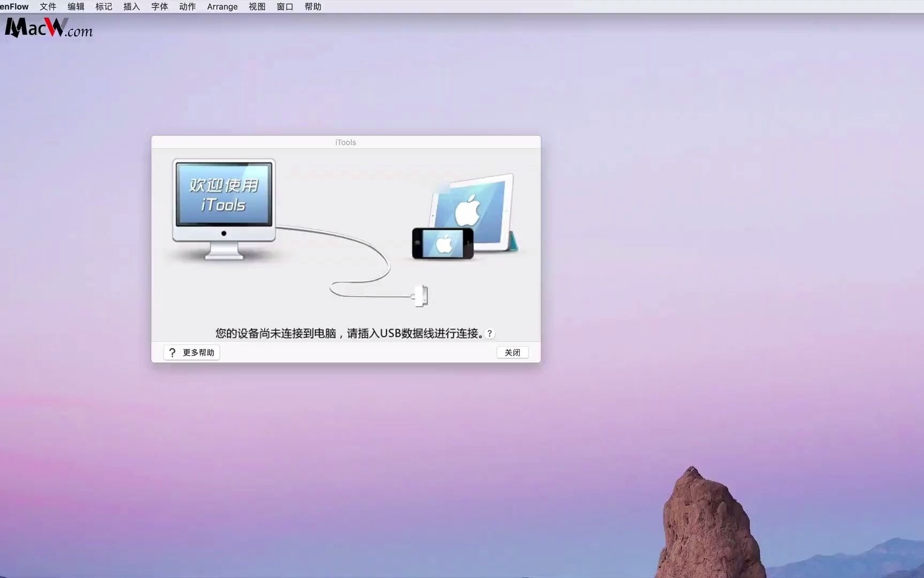The height and width of the screenshot is (578, 924).
Task: Open the 文件 menu
Action: pos(48,6)
